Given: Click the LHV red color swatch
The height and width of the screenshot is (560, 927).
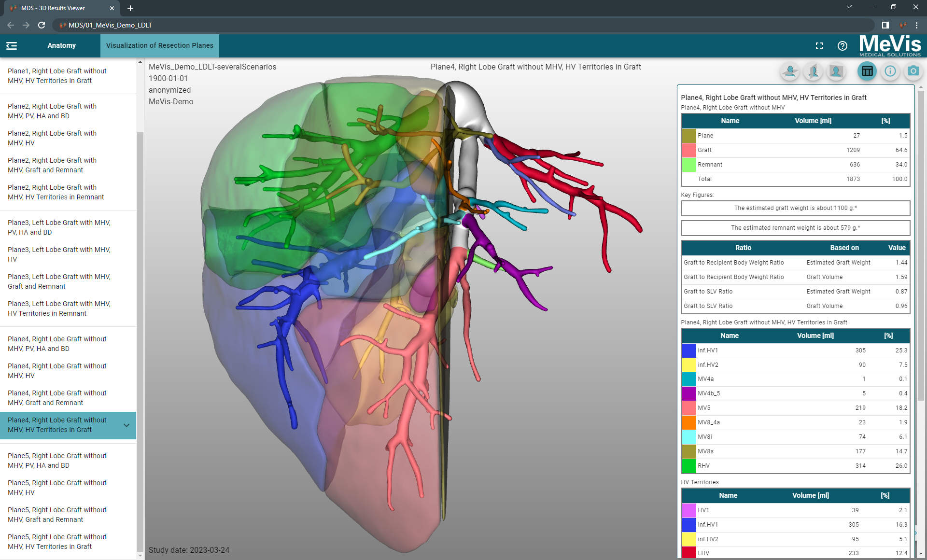Looking at the screenshot, I should pos(689,553).
